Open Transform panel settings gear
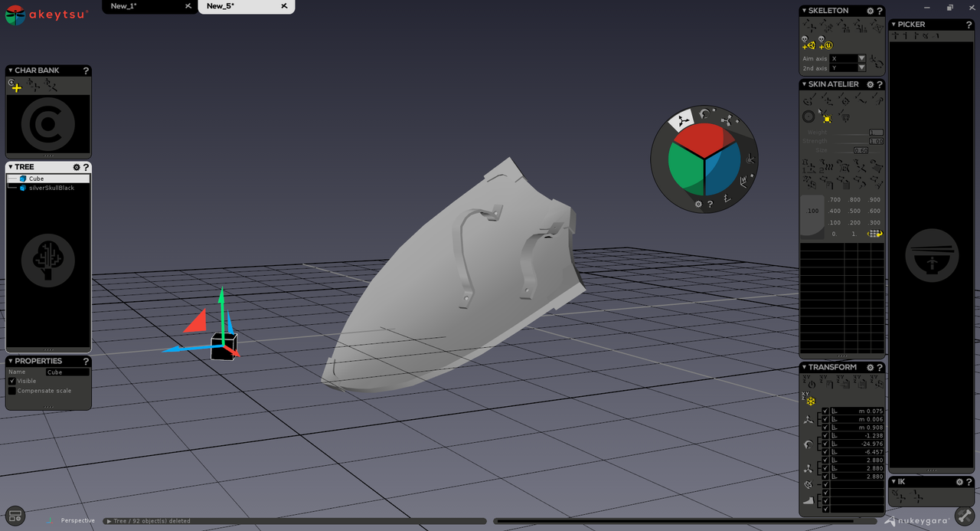The image size is (980, 531). (x=870, y=368)
